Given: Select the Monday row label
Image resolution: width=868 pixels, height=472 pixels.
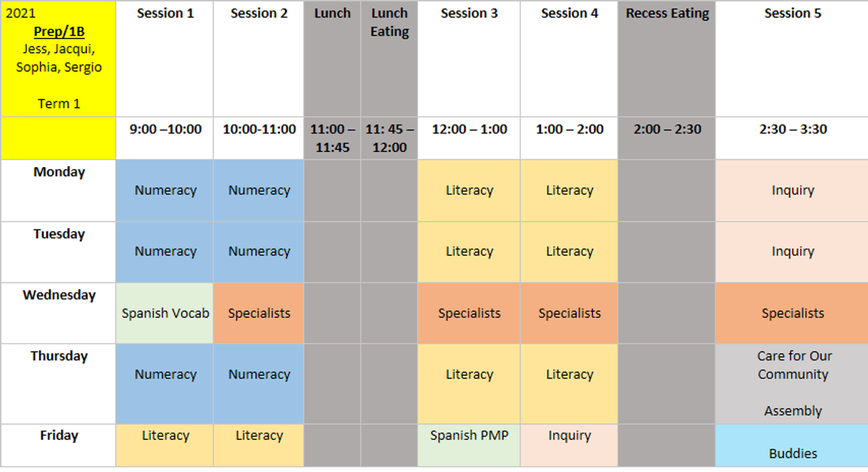Looking at the screenshot, I should click(x=58, y=190).
